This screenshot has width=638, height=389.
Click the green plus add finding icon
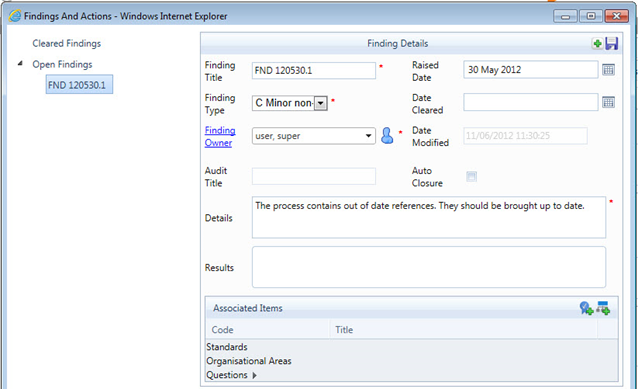point(597,44)
